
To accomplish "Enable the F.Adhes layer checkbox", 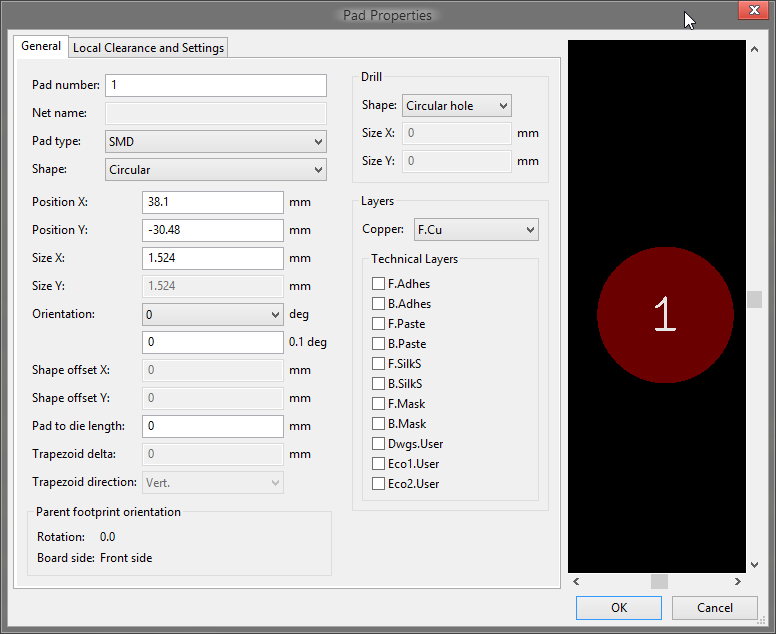I will point(378,284).
